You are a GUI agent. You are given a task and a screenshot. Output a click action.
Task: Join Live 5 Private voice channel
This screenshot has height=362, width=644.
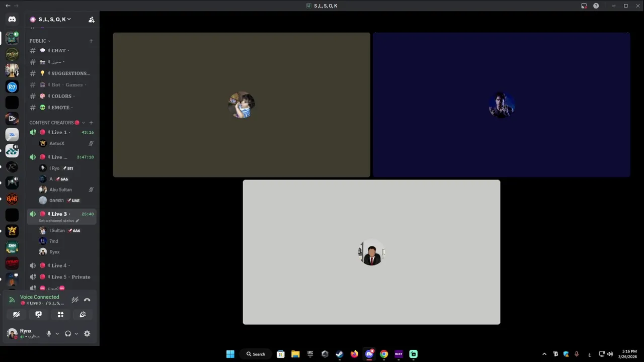(62, 277)
